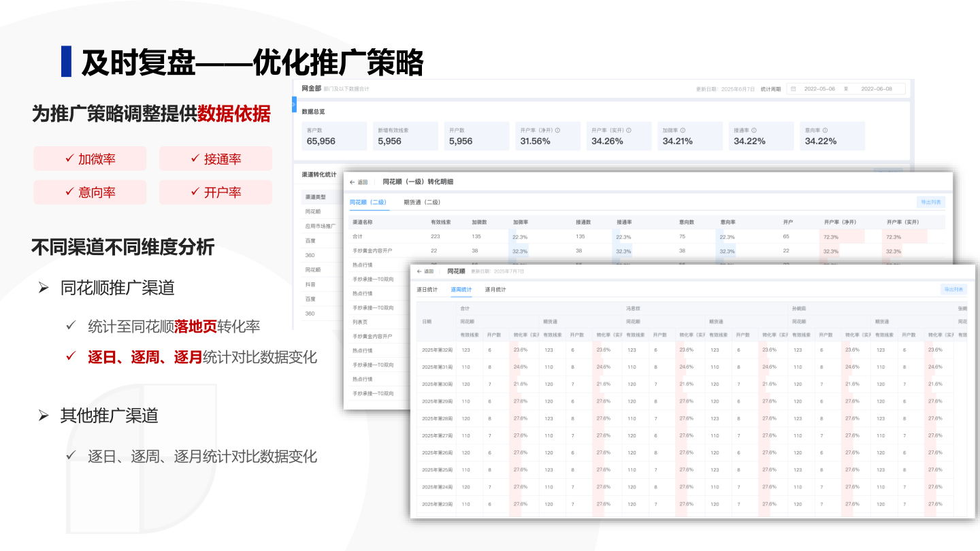This screenshot has width=980, height=551.
Task: Click the slide title 及时复盘——优化推广策略
Action: (x=252, y=62)
